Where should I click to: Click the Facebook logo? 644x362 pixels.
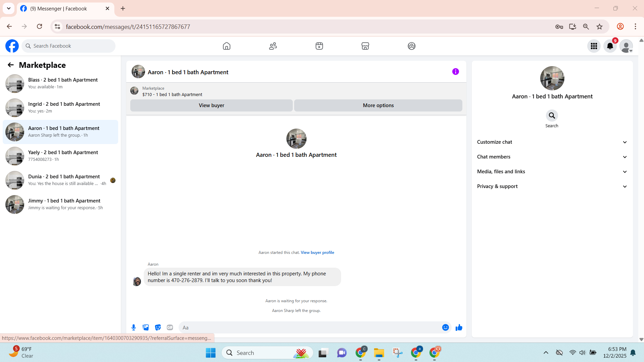[x=12, y=46]
